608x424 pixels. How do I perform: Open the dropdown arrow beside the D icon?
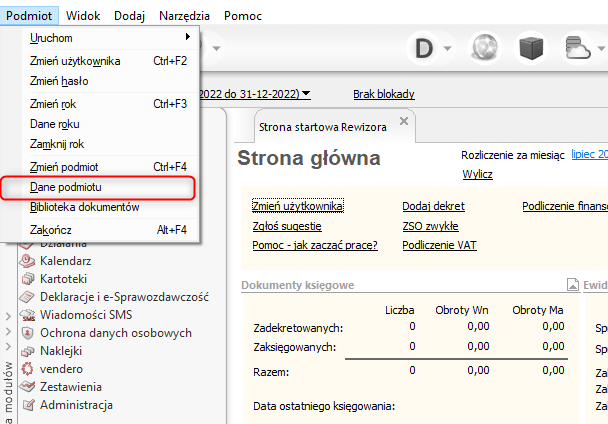point(448,49)
